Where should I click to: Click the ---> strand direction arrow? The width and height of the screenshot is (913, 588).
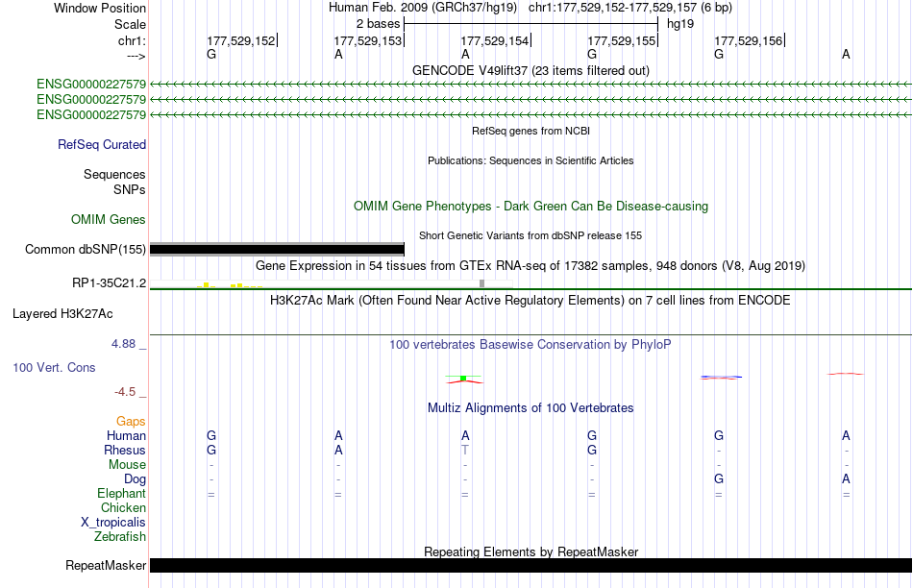coord(136,56)
